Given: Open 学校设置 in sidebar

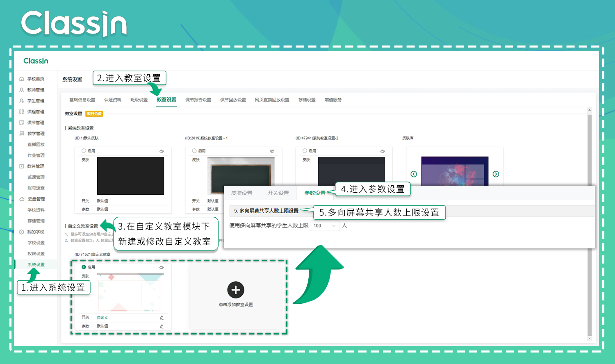Looking at the screenshot, I should [36, 243].
